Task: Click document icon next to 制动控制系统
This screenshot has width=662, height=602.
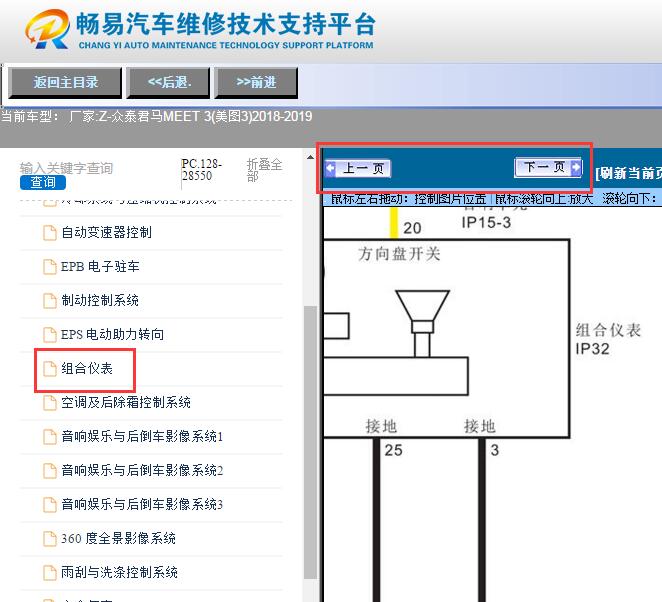Action: pyautogui.click(x=50, y=301)
